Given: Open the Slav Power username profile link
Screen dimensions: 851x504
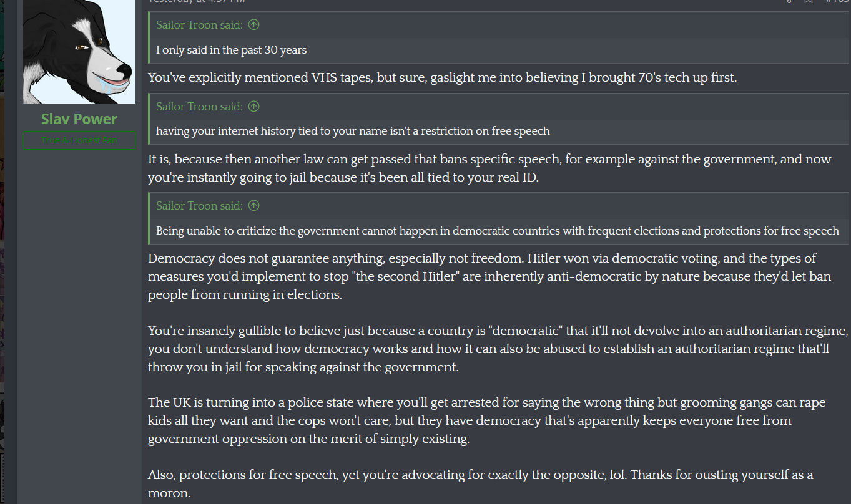Looking at the screenshot, I should 79,119.
